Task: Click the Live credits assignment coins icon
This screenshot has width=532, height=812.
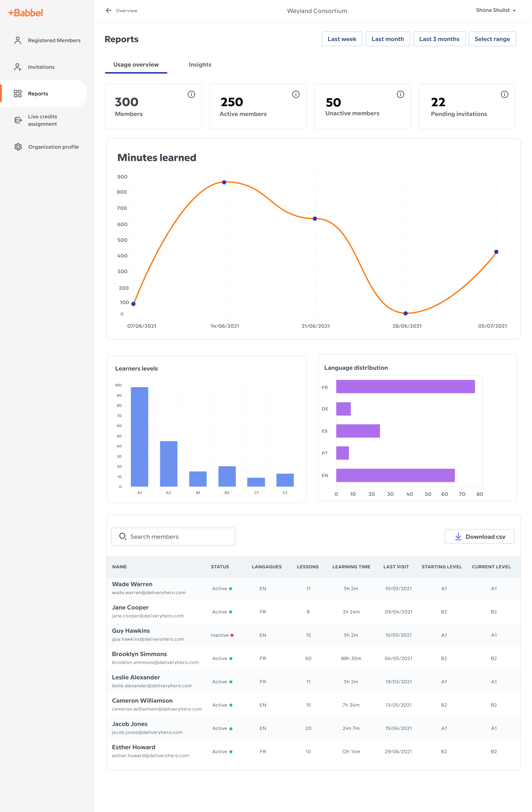Action: [18, 120]
